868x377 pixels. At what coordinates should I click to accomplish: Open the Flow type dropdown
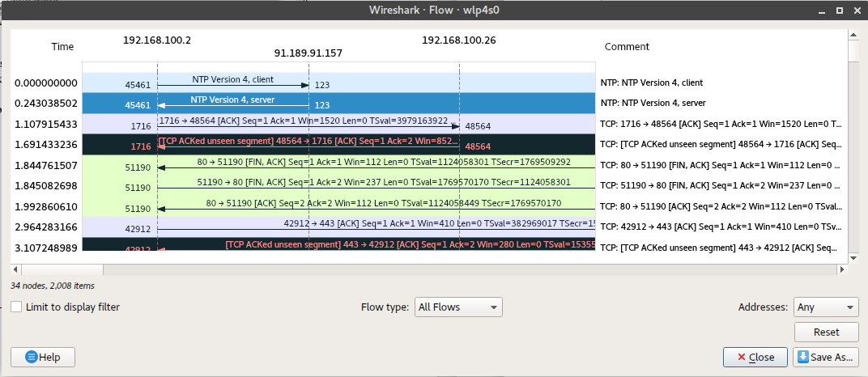point(457,307)
